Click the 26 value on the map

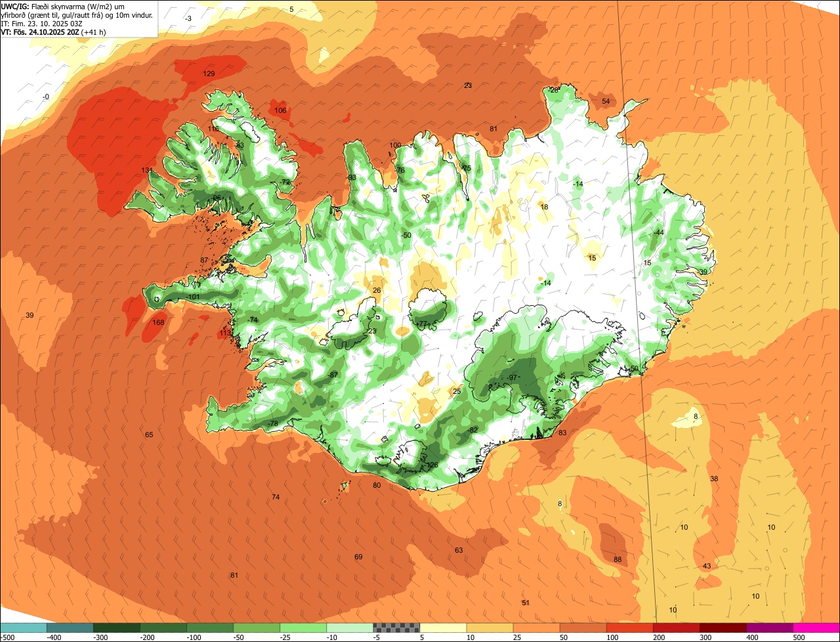coord(377,290)
